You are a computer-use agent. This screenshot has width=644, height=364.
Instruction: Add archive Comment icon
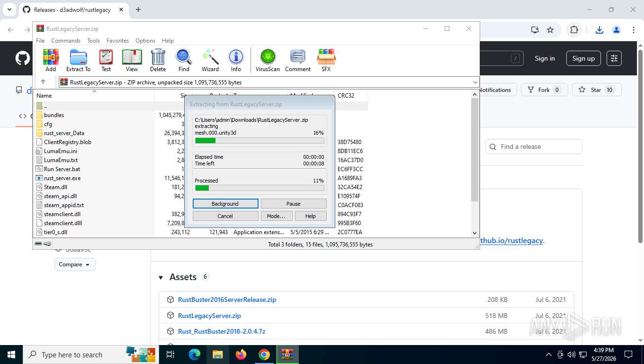tap(298, 60)
